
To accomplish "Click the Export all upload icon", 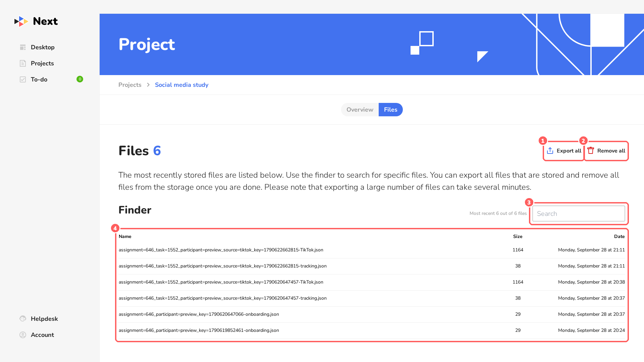I will point(550,151).
